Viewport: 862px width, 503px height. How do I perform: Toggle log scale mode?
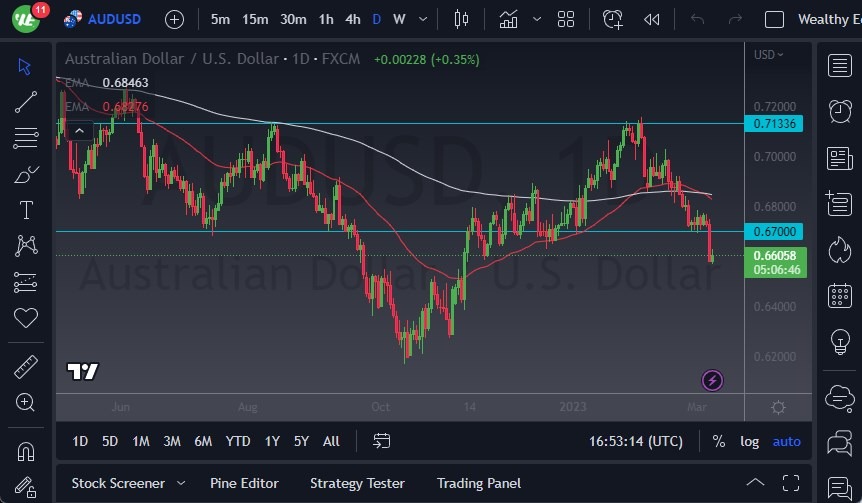click(749, 441)
